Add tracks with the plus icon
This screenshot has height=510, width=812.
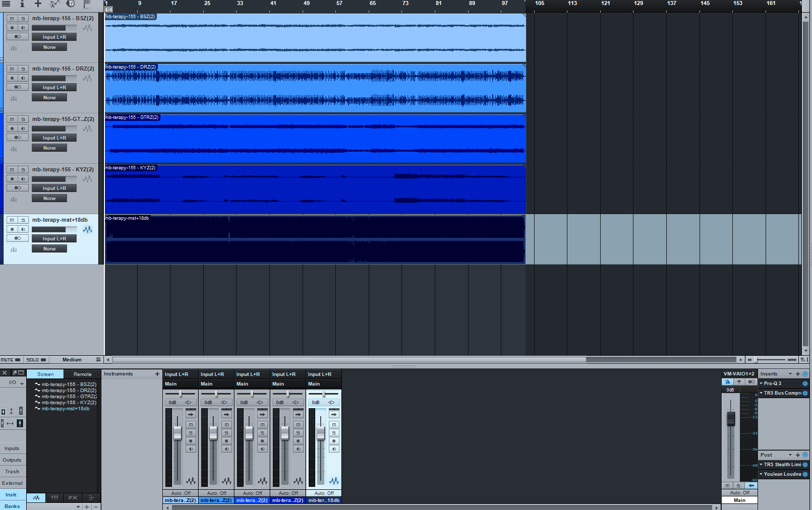point(38,4)
